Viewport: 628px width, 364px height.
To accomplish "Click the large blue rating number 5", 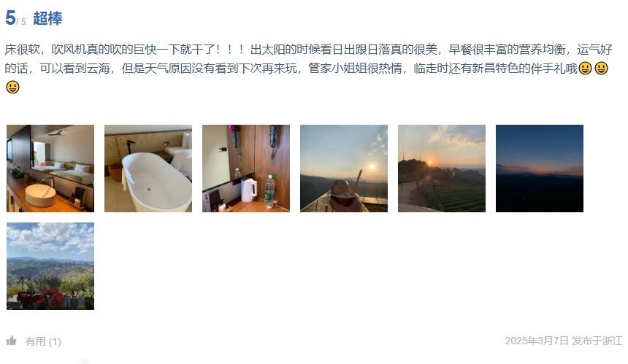I will tap(10, 18).
